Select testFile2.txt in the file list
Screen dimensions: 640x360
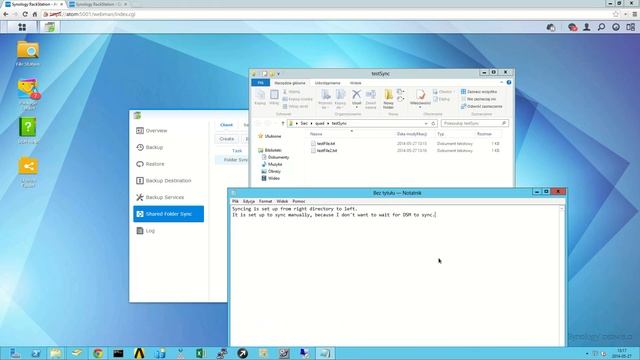click(324, 151)
